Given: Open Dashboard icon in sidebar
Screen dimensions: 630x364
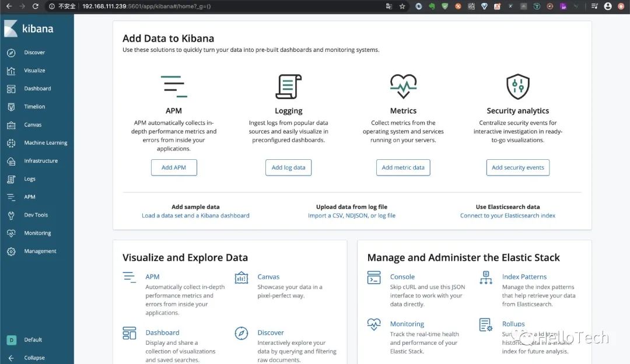Looking at the screenshot, I should click(11, 89).
